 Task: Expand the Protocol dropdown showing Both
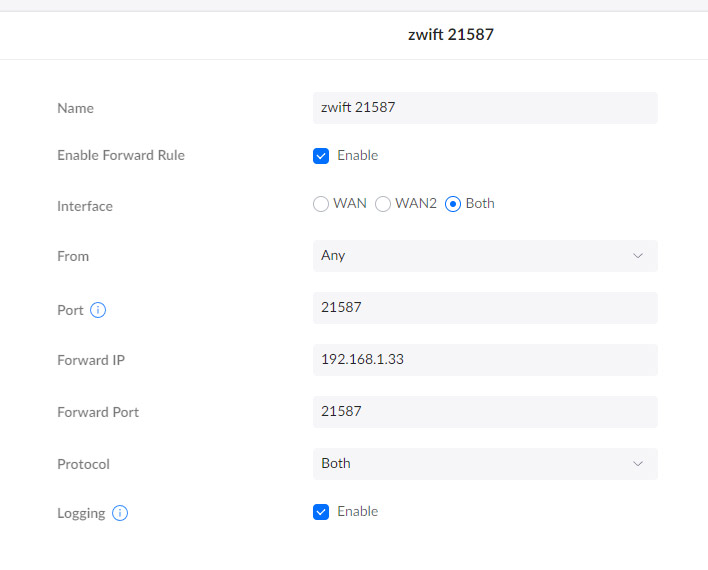click(484, 464)
